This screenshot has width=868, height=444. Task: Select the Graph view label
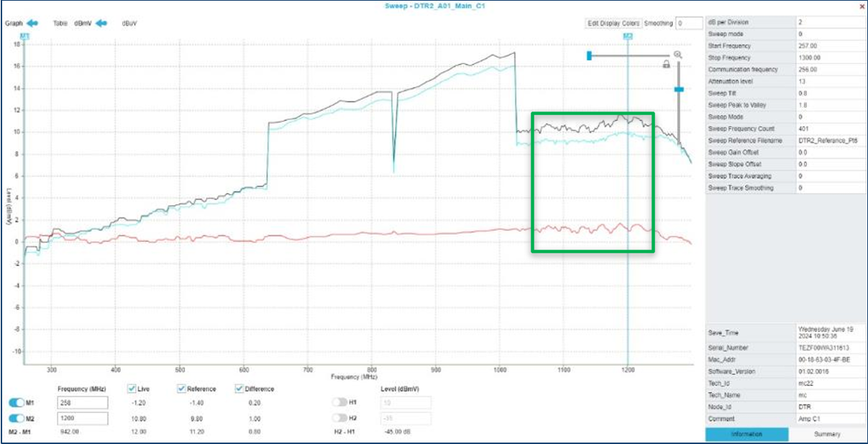coord(14,23)
